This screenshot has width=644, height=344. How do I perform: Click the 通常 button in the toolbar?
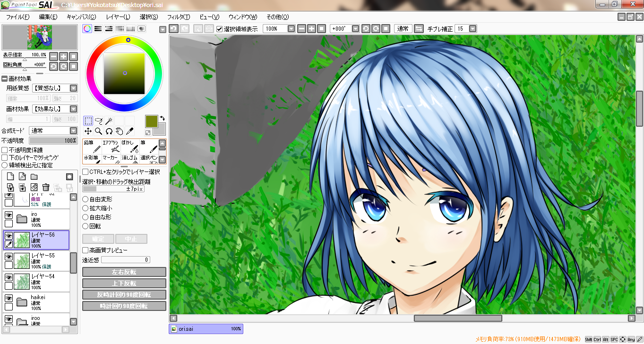coord(403,29)
